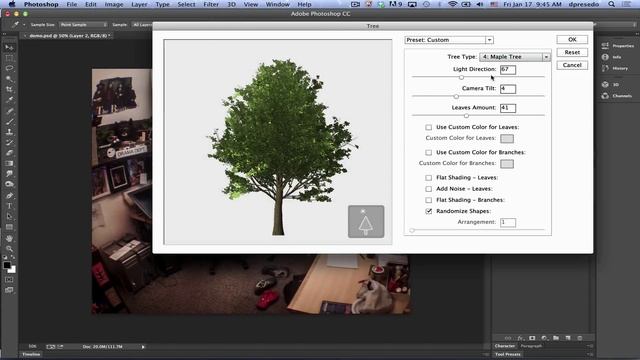The height and width of the screenshot is (360, 640).
Task: Create a new group folder icon
Action: [x=556, y=338]
